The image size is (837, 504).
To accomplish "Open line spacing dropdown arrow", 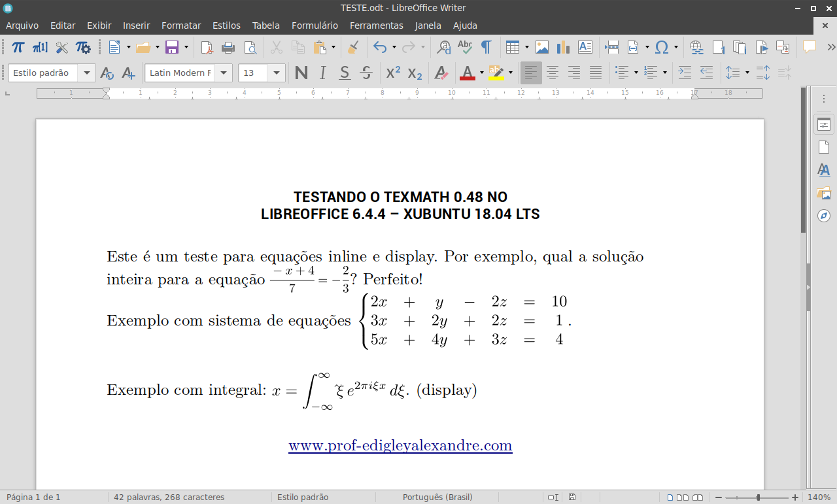I will tap(747, 73).
